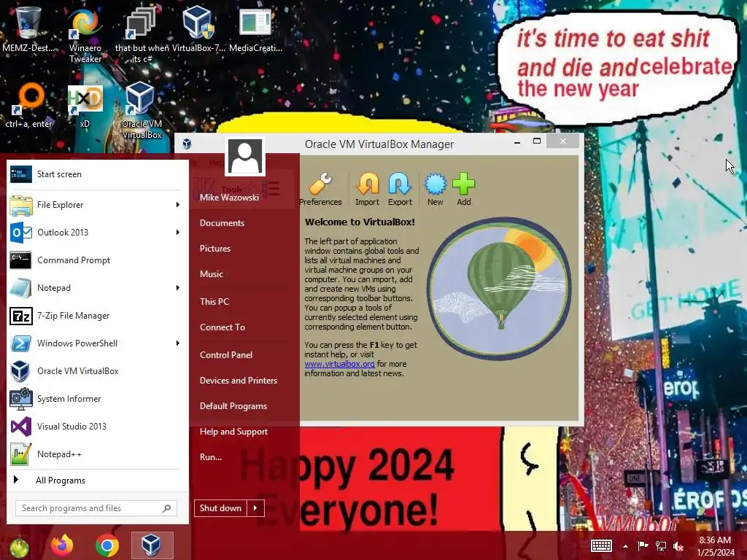Create a New virtual machine
Image resolution: width=747 pixels, height=560 pixels.
435,190
